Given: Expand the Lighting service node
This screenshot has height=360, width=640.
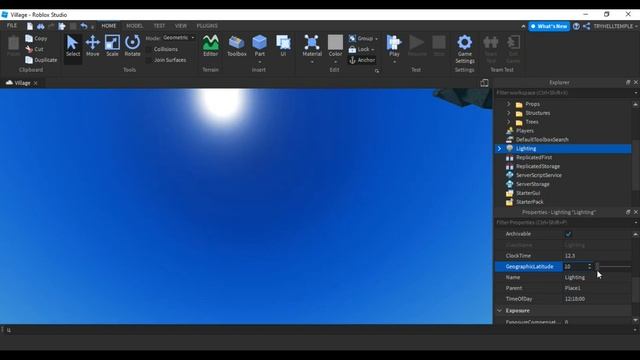Looking at the screenshot, I should coord(499,149).
